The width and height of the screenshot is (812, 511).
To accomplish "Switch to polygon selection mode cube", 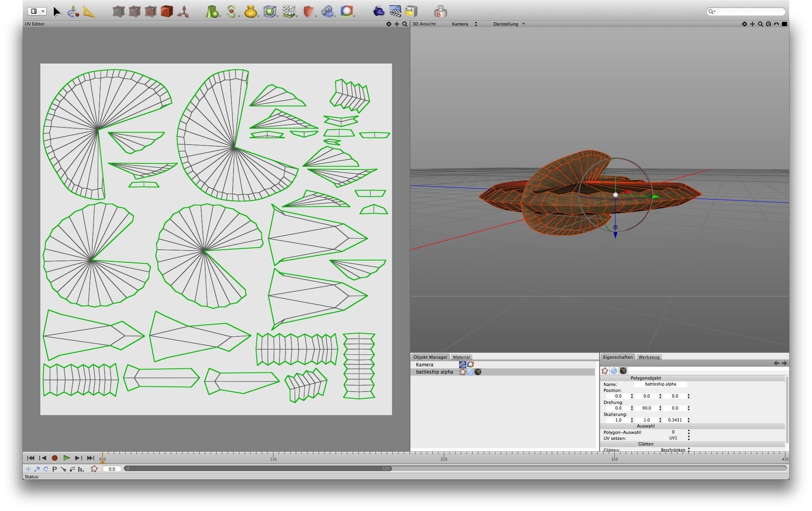I will tap(151, 12).
